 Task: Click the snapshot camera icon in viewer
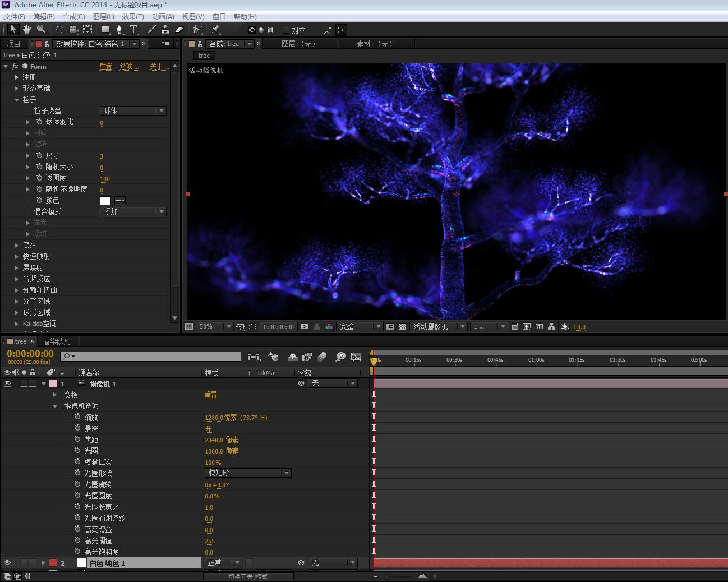click(304, 326)
